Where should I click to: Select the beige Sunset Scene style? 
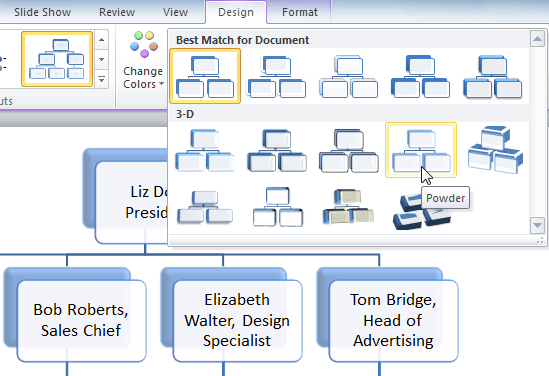tap(348, 207)
